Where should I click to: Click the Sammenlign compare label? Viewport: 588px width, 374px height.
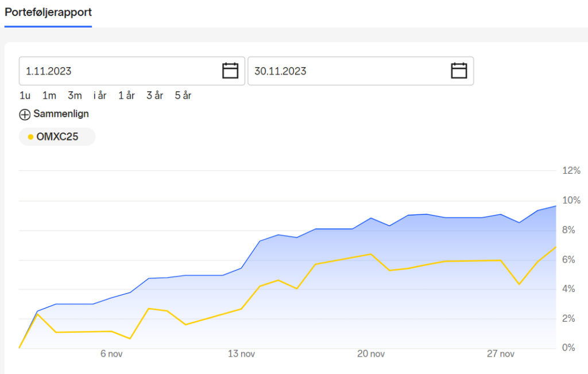click(61, 114)
